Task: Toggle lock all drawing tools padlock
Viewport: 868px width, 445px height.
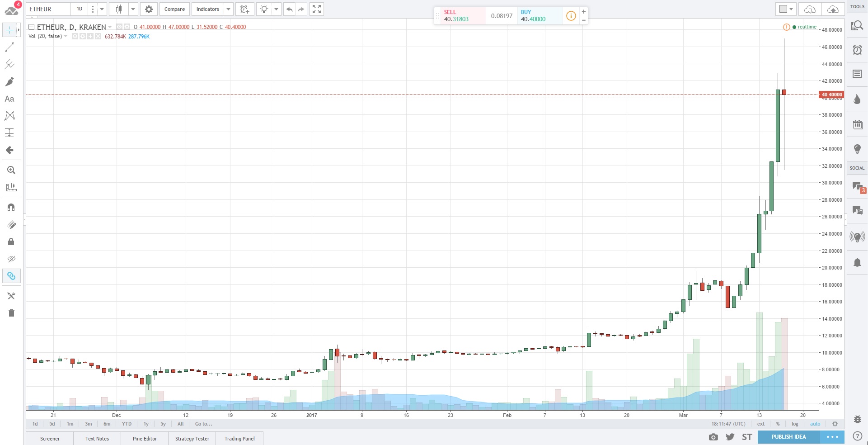Action: 11,242
